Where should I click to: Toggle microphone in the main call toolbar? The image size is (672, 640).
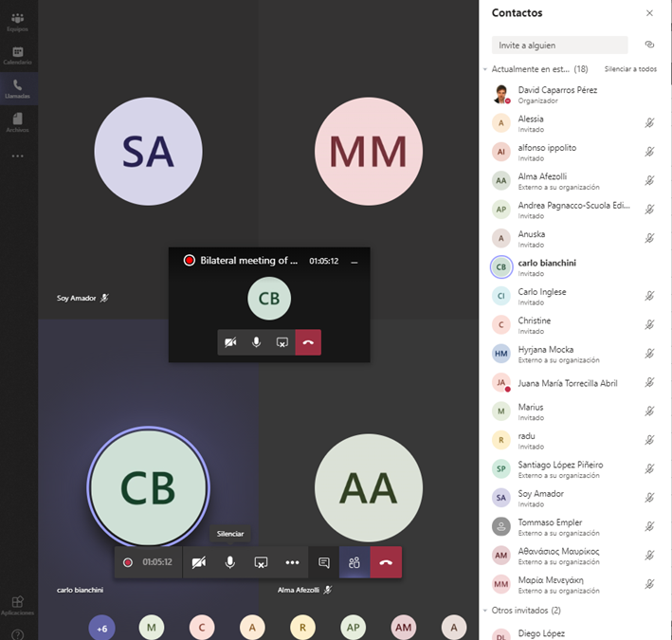point(229,562)
